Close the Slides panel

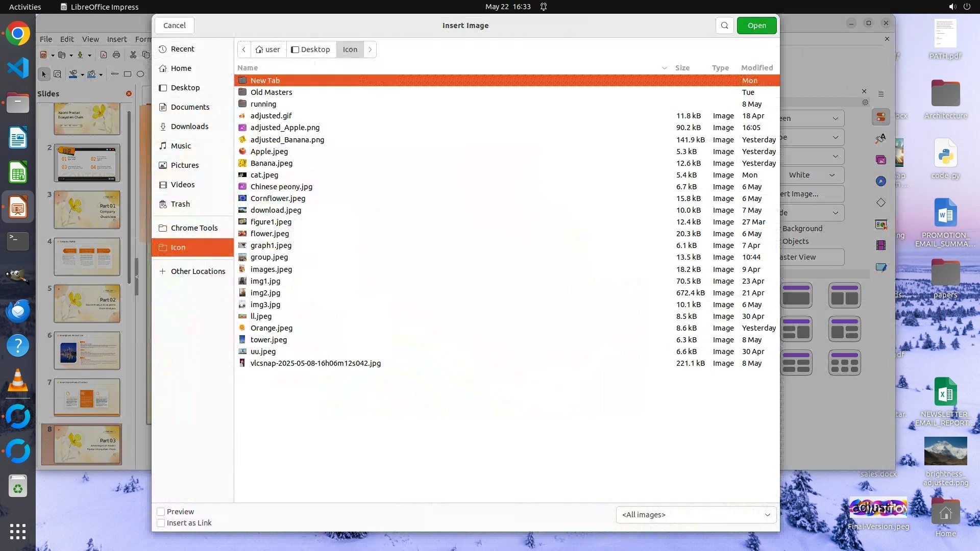click(129, 94)
